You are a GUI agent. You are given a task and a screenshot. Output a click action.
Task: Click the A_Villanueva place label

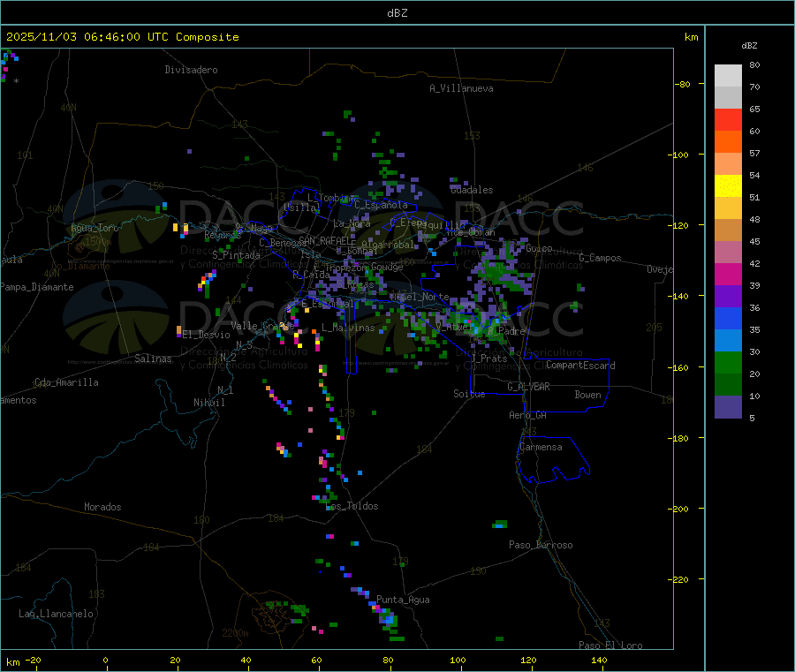(x=461, y=88)
